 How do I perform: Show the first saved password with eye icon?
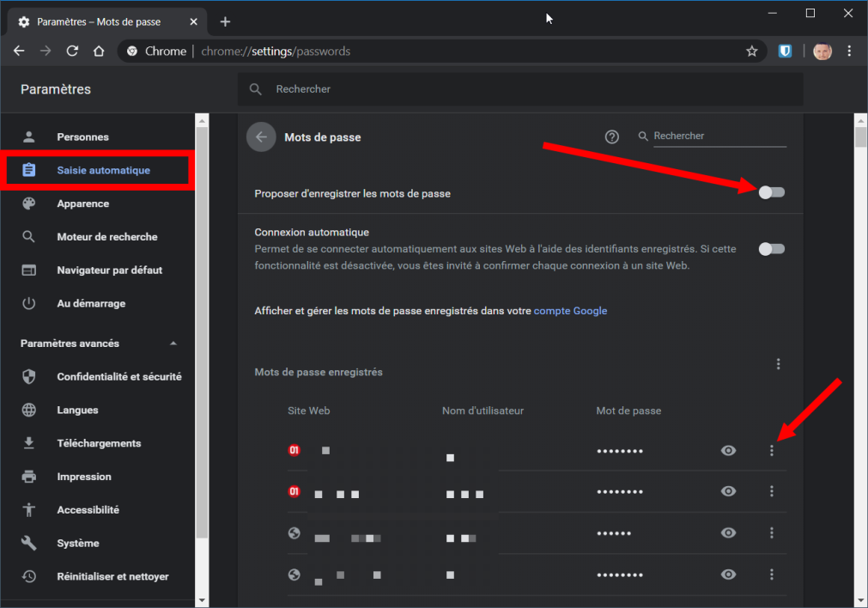click(728, 450)
